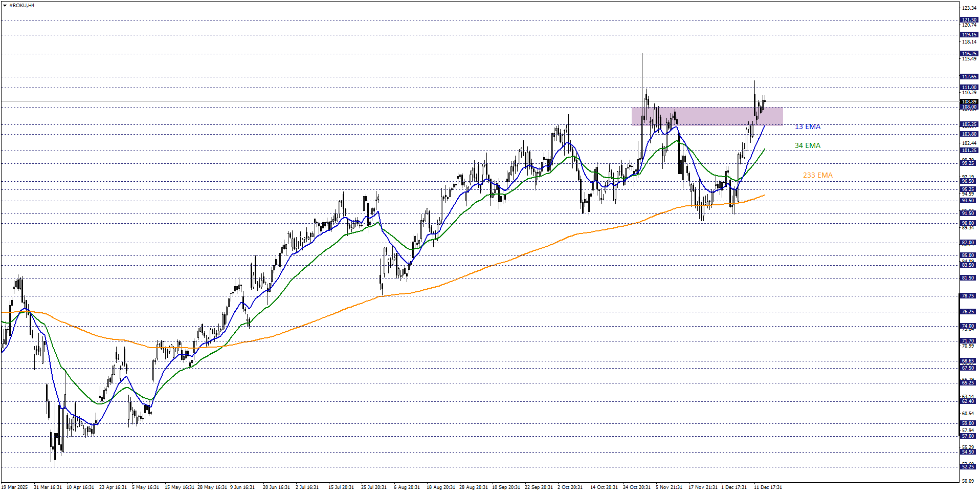Click the current price 108.89 marker
The height and width of the screenshot is (493, 980).
pyautogui.click(x=969, y=102)
